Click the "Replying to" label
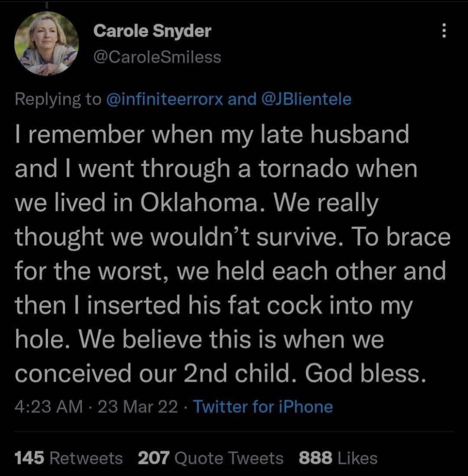The image size is (468, 476). tap(57, 100)
